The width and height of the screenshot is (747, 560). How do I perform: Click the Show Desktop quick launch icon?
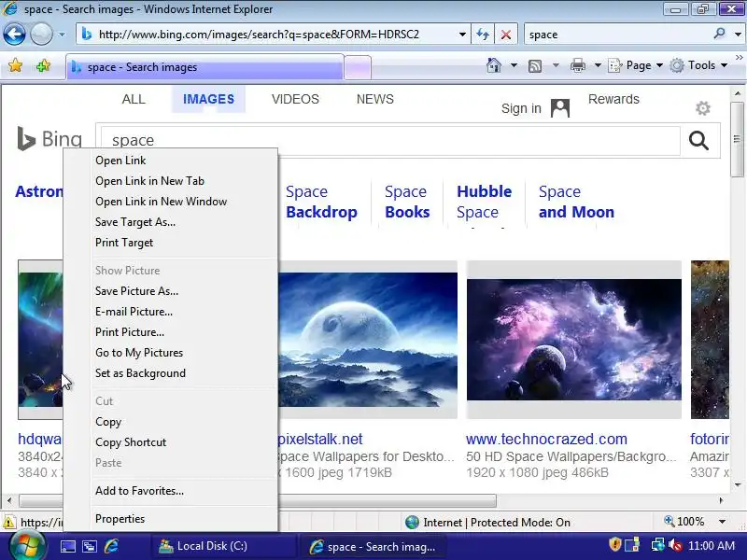coord(67,546)
